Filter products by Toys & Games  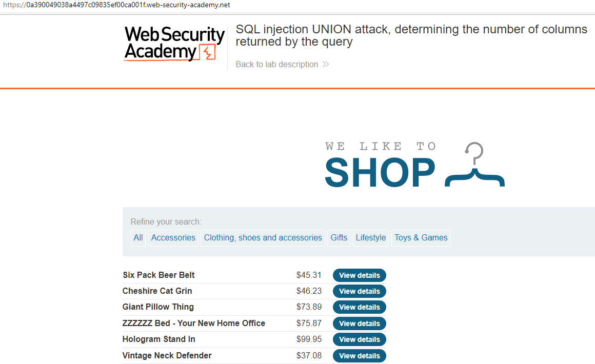point(421,238)
